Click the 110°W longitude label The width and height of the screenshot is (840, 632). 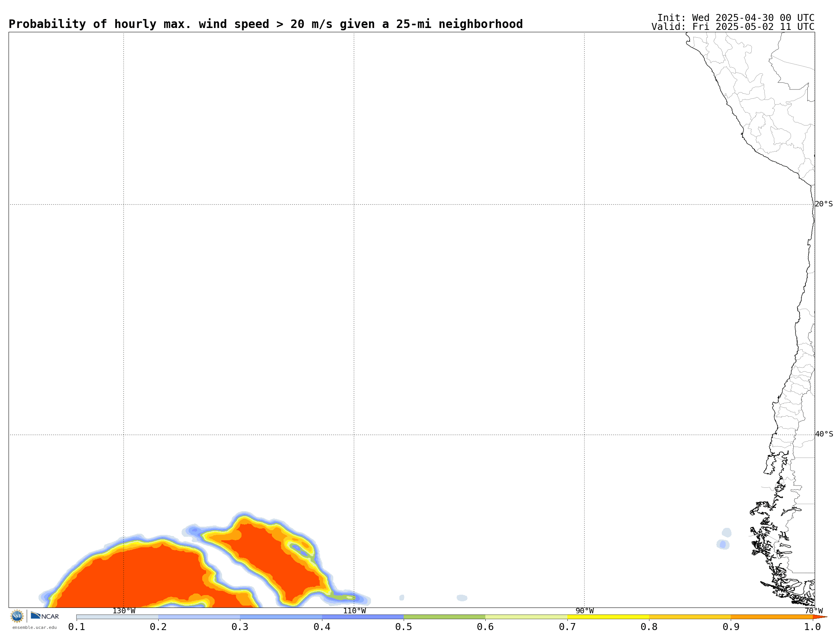click(354, 611)
